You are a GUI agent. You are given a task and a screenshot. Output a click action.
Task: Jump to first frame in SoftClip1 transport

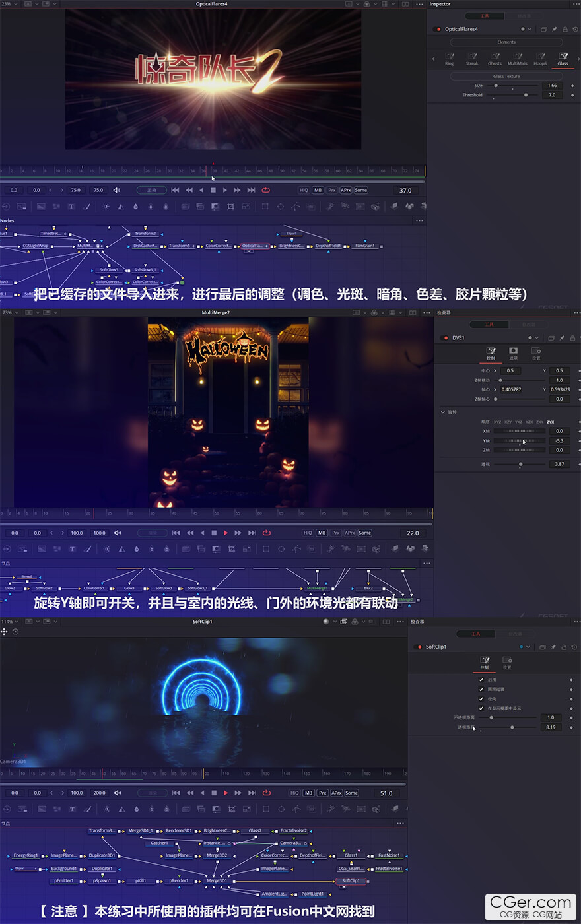(176, 793)
